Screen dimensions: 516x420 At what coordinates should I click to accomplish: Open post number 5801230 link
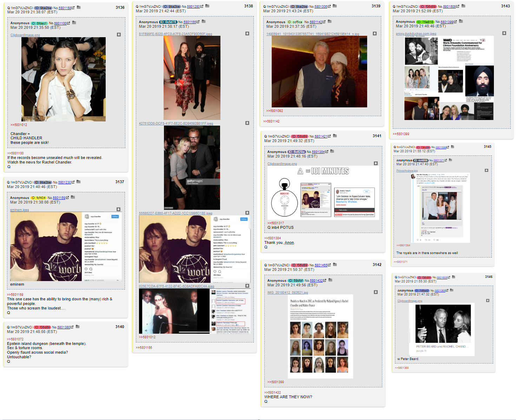(x=65, y=182)
